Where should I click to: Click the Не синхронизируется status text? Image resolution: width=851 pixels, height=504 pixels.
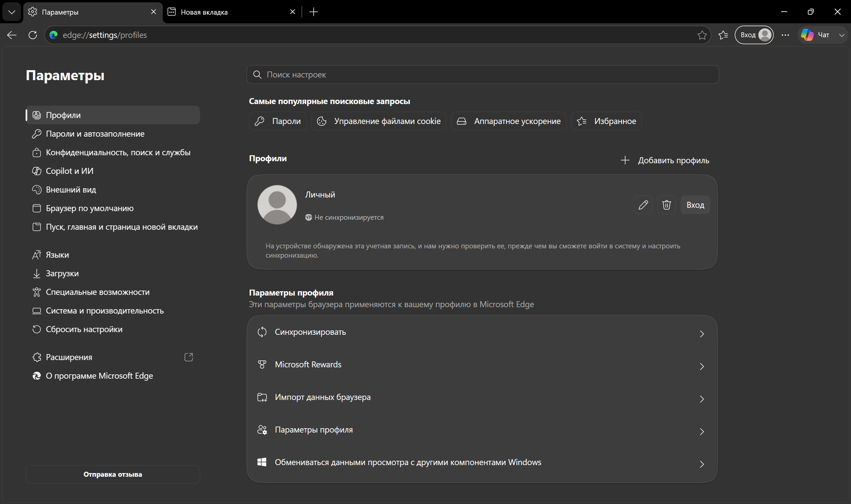point(349,217)
